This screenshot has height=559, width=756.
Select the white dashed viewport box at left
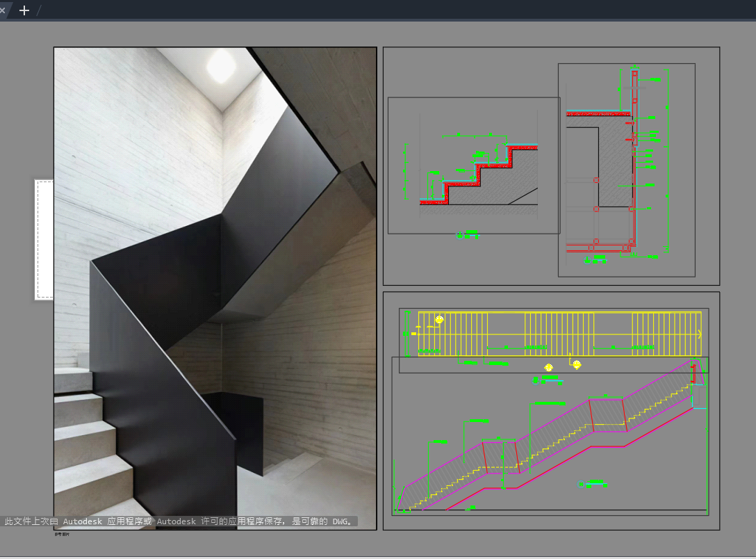(x=44, y=240)
